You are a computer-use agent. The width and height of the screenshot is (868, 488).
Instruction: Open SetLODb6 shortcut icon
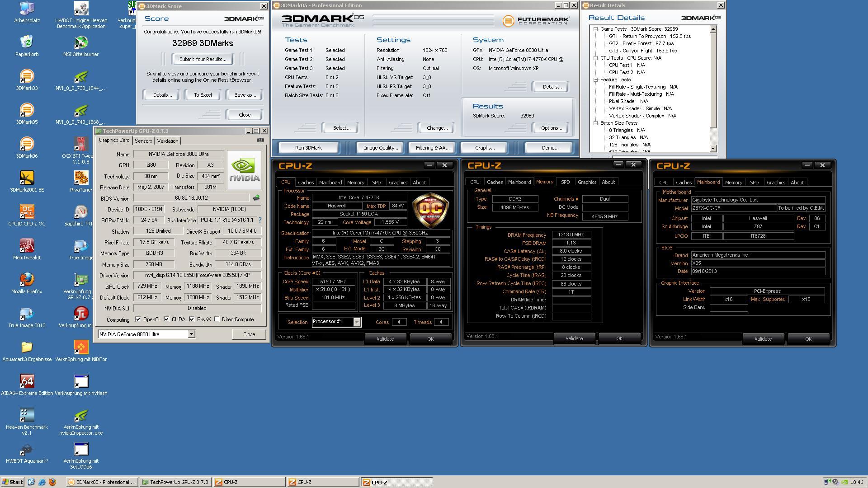(81, 455)
